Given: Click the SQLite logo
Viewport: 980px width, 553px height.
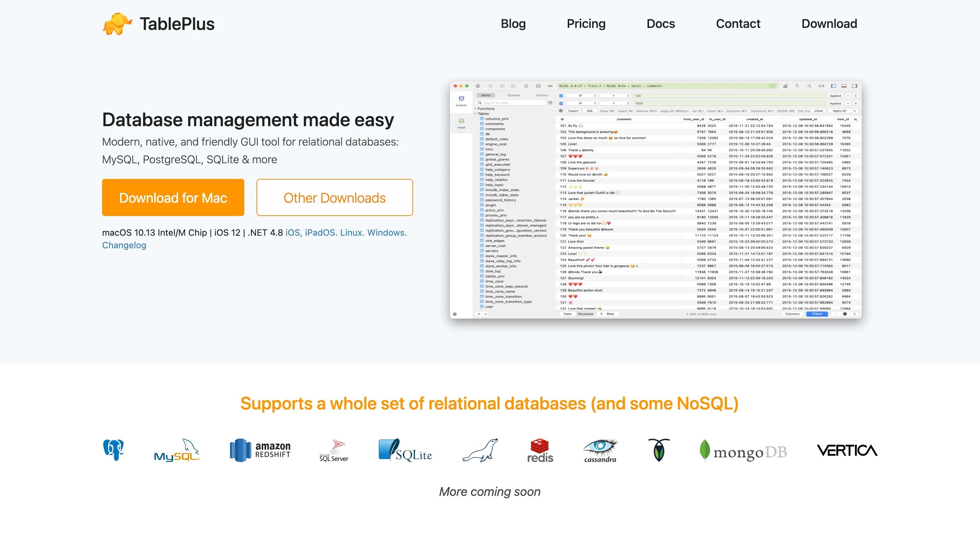Looking at the screenshot, I should tap(405, 450).
